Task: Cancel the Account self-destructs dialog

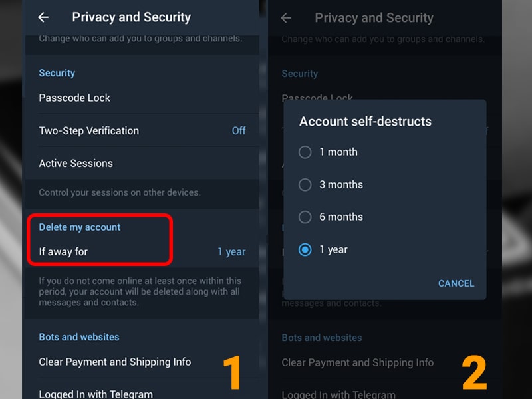Action: click(456, 283)
